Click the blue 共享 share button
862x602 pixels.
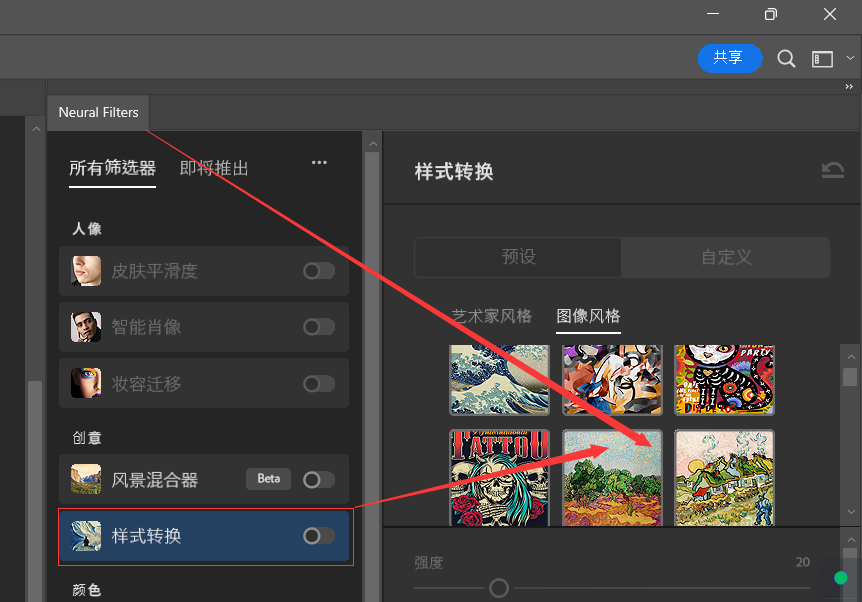coord(730,58)
